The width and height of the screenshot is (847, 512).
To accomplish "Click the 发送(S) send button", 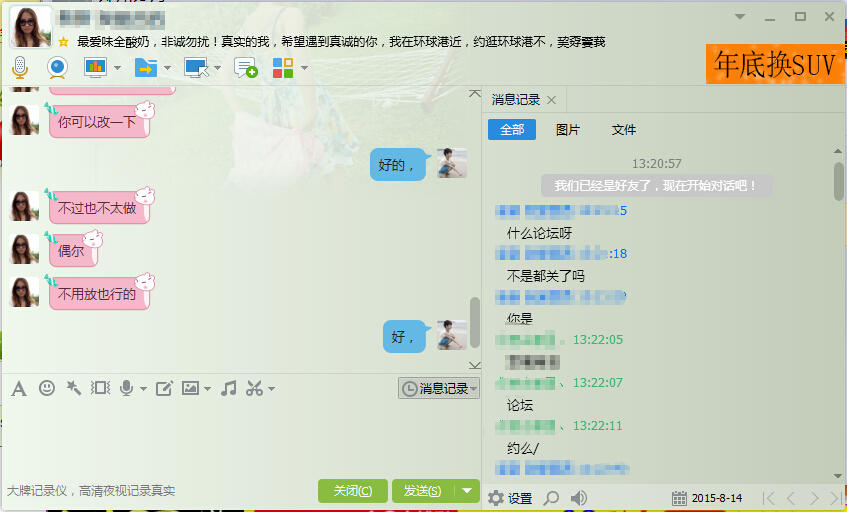I will (x=422, y=490).
